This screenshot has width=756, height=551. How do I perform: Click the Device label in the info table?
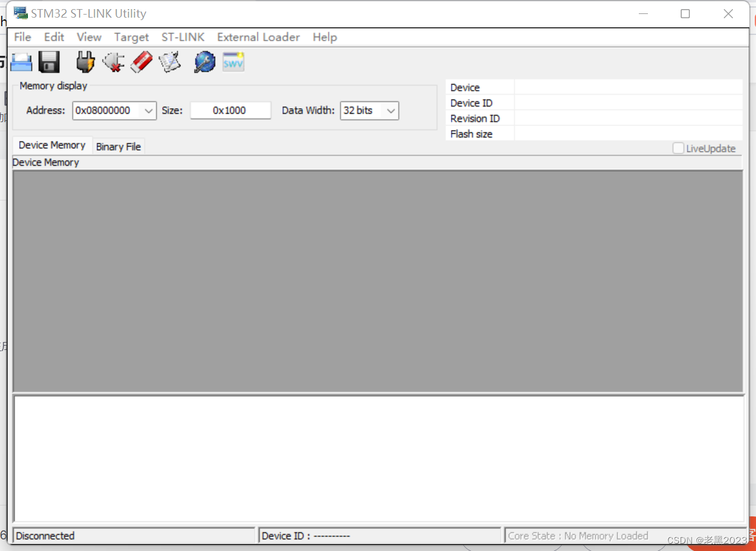[465, 87]
